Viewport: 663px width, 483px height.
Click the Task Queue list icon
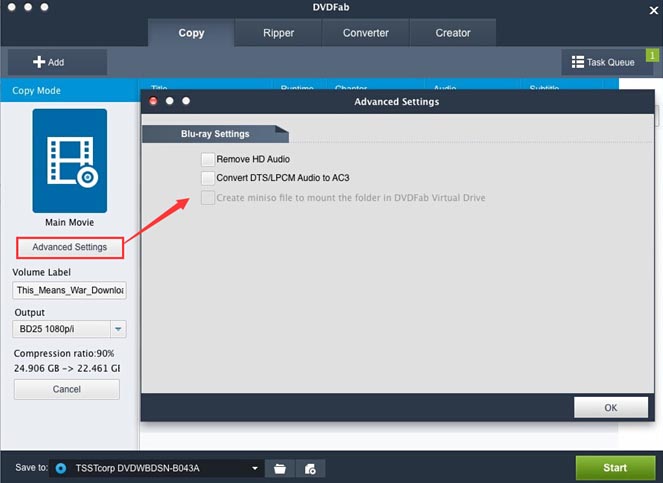578,62
